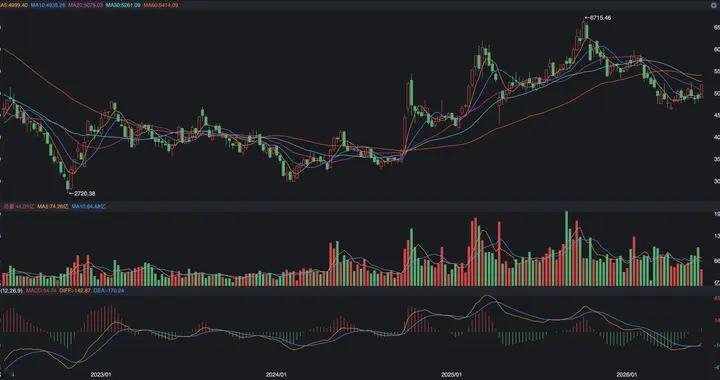Select the 6715.46 peak price annotation
Image resolution: width=720 pixels, height=380 pixels.
click(x=598, y=18)
